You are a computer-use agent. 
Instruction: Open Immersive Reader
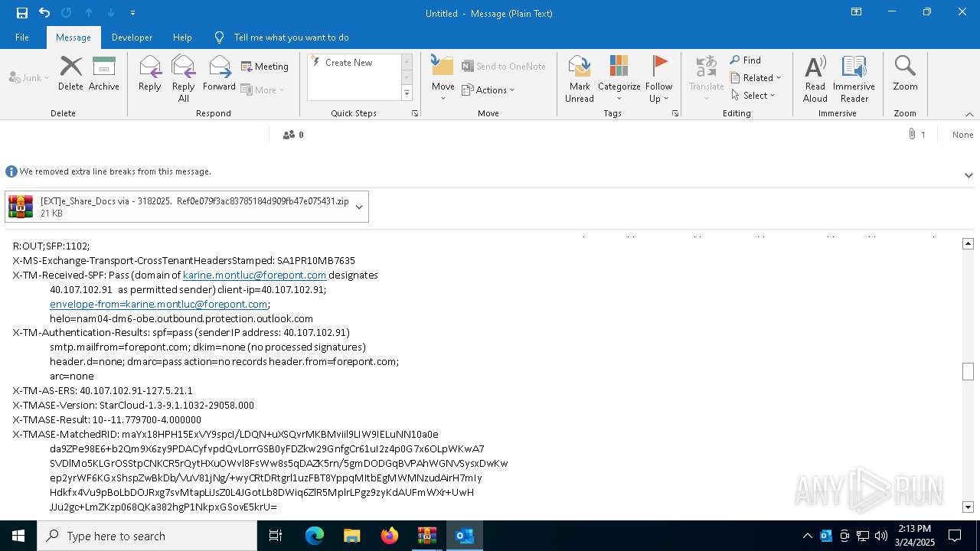click(x=854, y=78)
